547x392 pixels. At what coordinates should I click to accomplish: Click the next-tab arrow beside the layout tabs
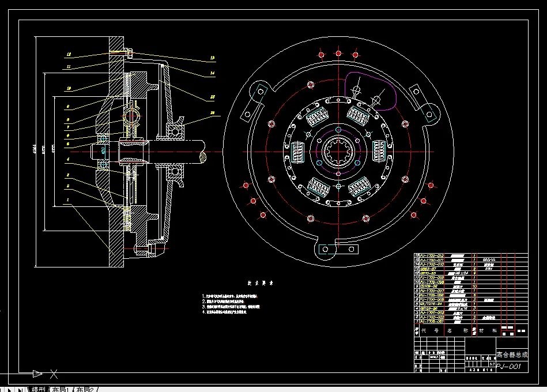pos(9,390)
